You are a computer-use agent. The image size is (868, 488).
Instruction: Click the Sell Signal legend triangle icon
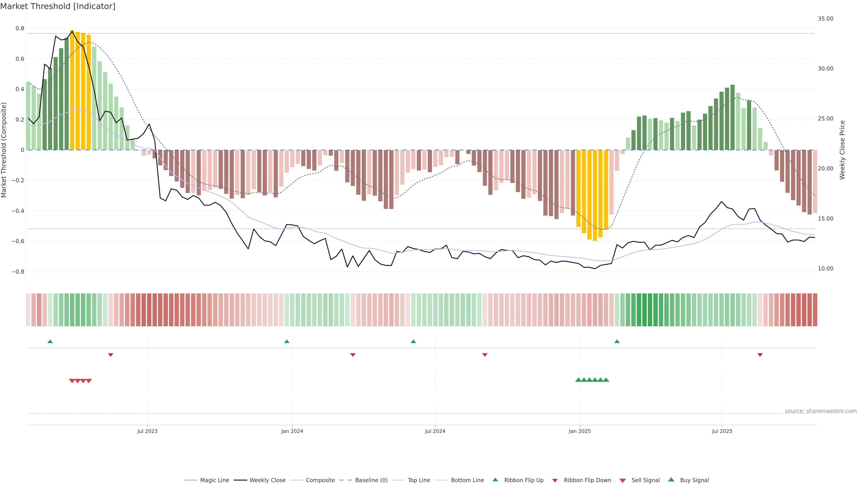point(622,481)
